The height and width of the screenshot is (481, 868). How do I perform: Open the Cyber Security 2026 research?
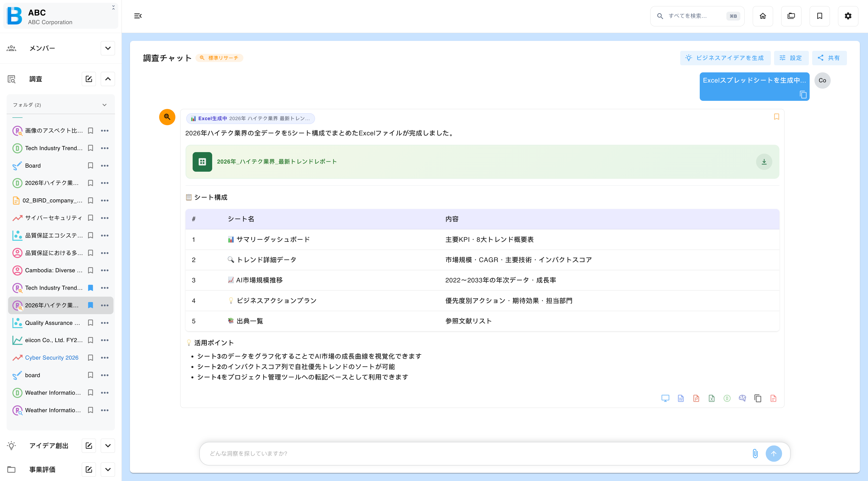(x=52, y=358)
